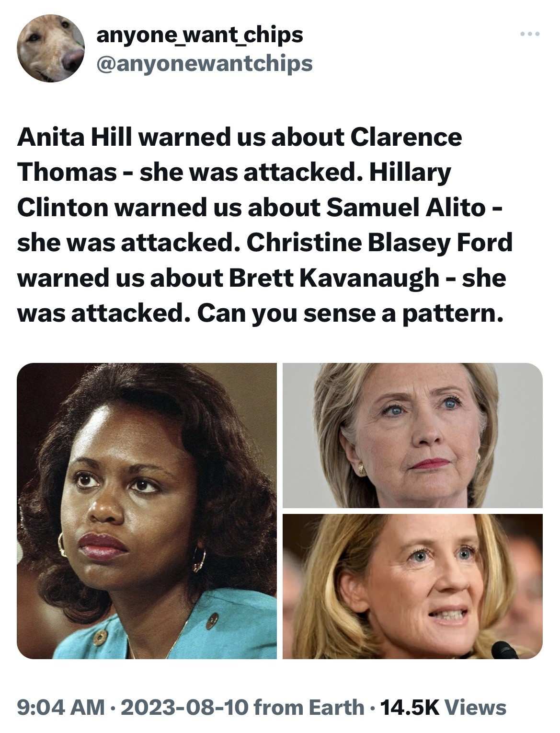
Task: Open the dog profile avatar
Action: pyautogui.click(x=51, y=48)
